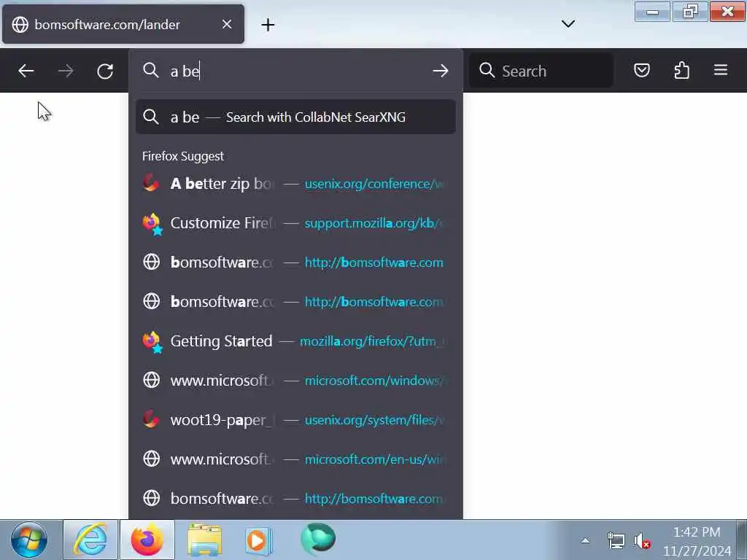Open the microsoft.com/windows suggestion
Screen dimensions: 747x560
pos(295,381)
